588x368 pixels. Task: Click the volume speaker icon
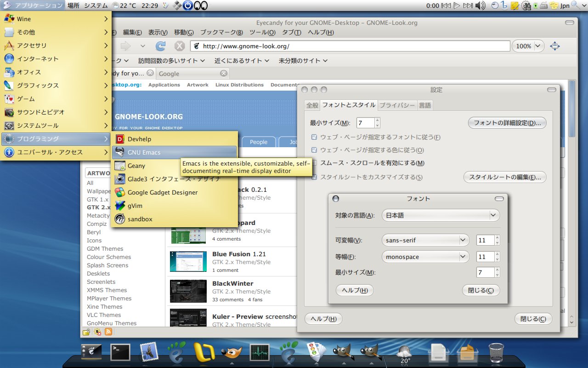click(480, 6)
